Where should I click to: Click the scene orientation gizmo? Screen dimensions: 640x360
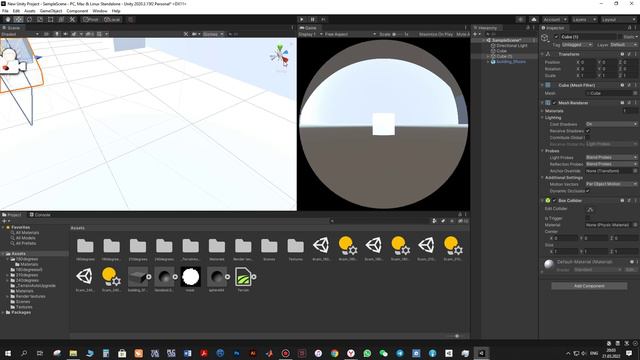[x=280, y=56]
